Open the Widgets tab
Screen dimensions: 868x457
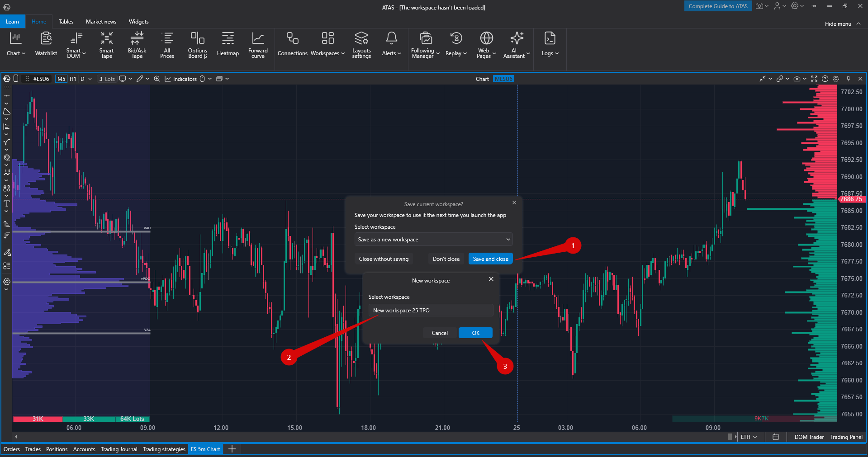coord(138,22)
